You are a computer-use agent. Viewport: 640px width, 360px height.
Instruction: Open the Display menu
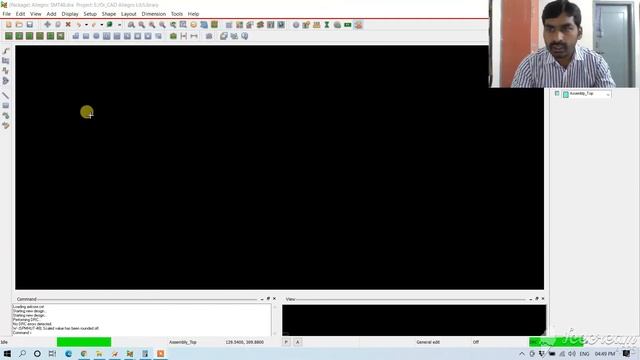(70, 14)
